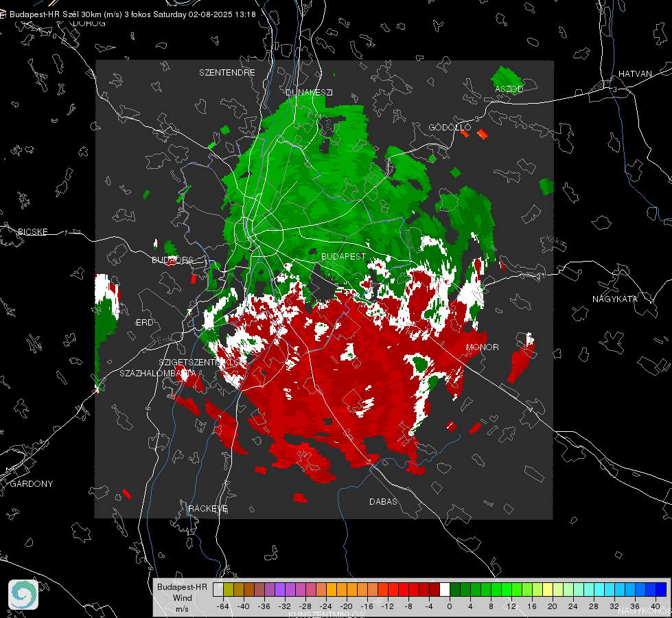This screenshot has height=618, width=672.
Task: Click the white swatch in wind legend
Action: tap(445, 590)
